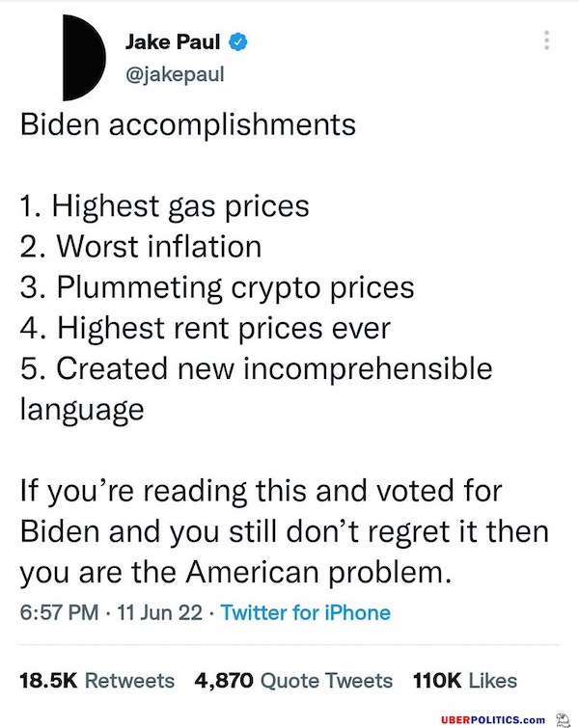The height and width of the screenshot is (728, 579).
Task: Open the three-dot more options menu
Action: (x=547, y=40)
